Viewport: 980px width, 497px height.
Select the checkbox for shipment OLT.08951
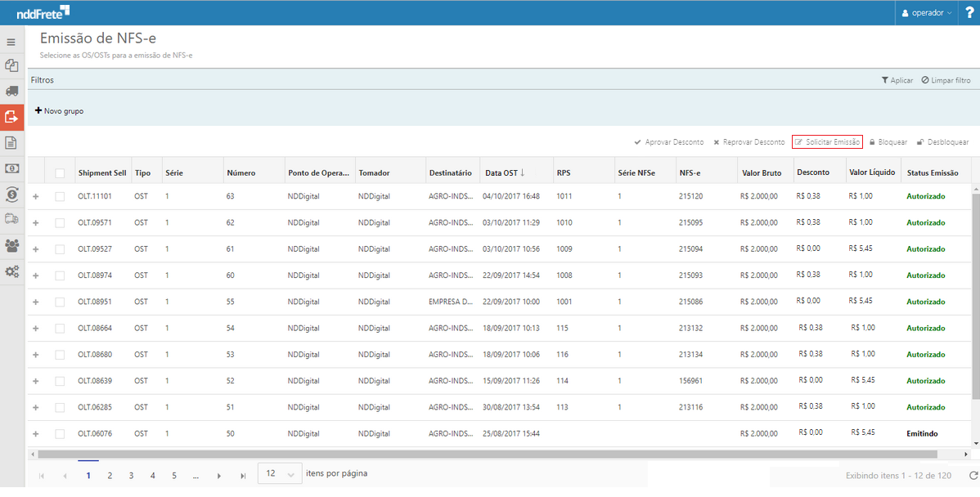60,302
